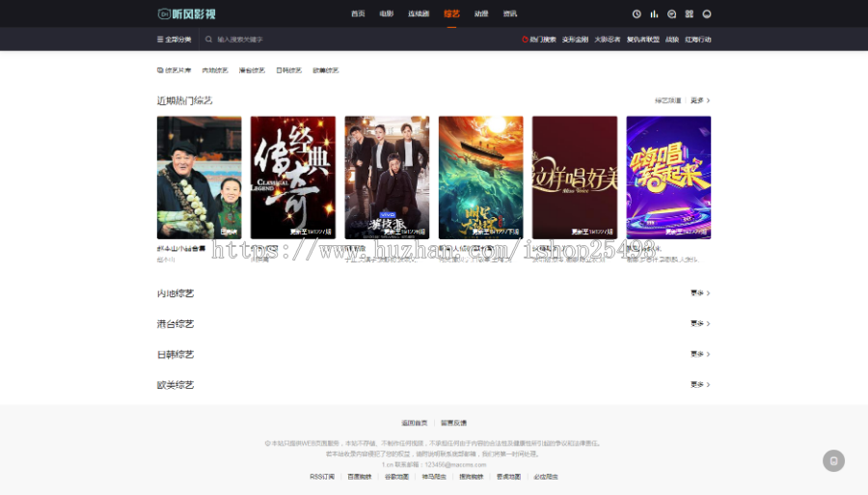868x495 pixels.
Task: Open the ship-on-waves poster thumbnail
Action: [480, 178]
